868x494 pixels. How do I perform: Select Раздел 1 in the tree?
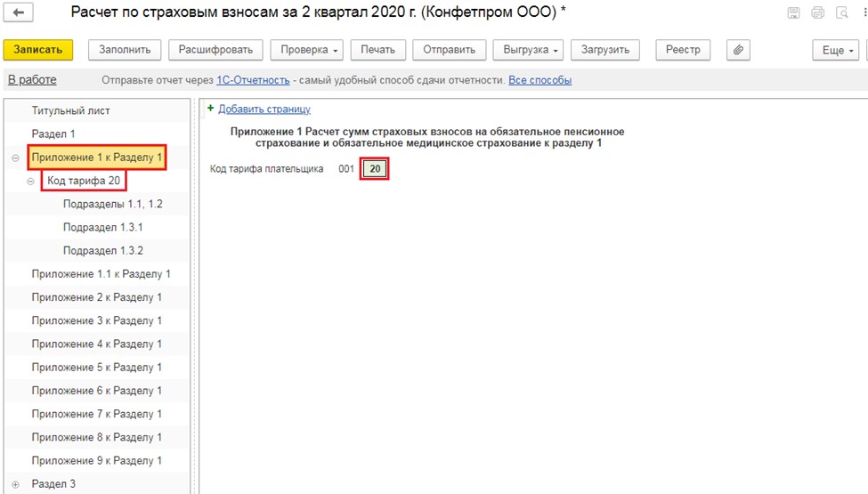(53, 134)
